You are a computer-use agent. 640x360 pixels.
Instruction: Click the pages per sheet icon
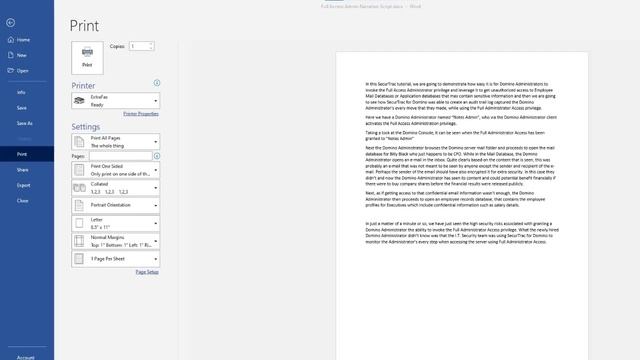tap(79, 259)
